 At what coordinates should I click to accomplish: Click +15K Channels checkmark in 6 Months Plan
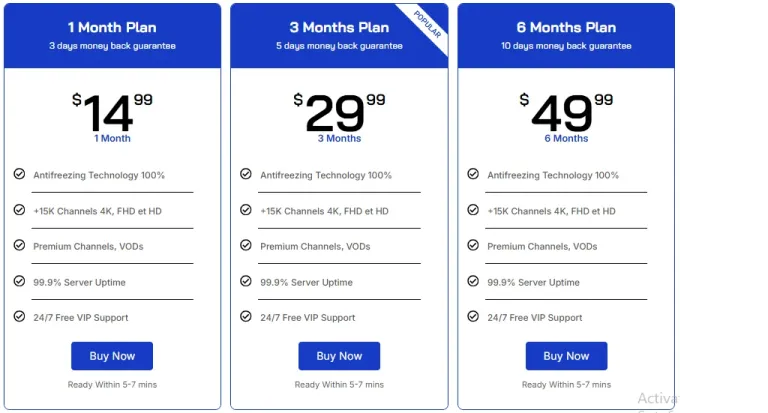pos(473,210)
